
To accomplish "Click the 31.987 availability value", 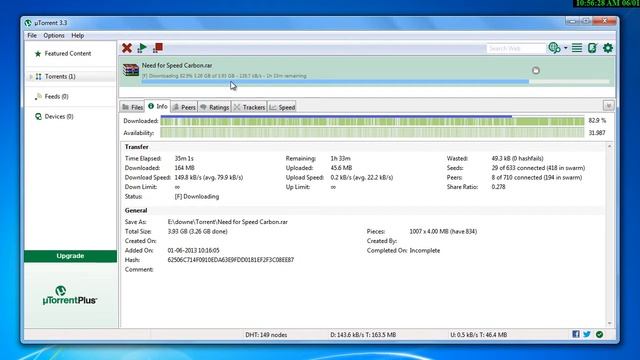I will tap(597, 133).
